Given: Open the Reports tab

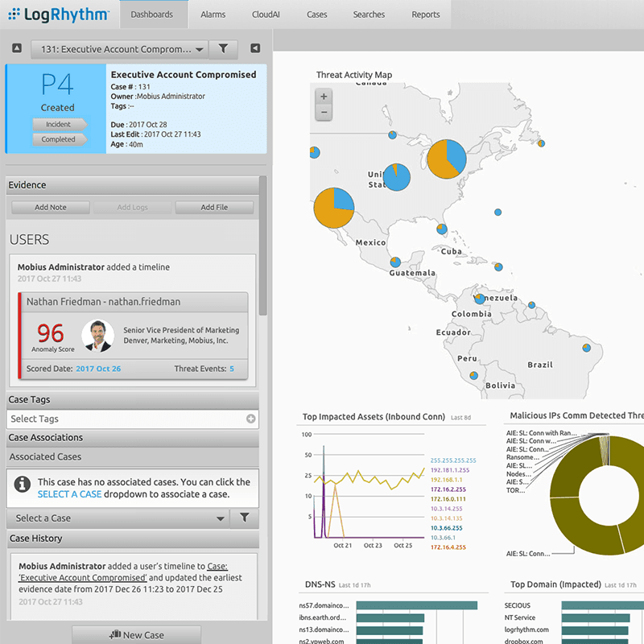Looking at the screenshot, I should (426, 14).
